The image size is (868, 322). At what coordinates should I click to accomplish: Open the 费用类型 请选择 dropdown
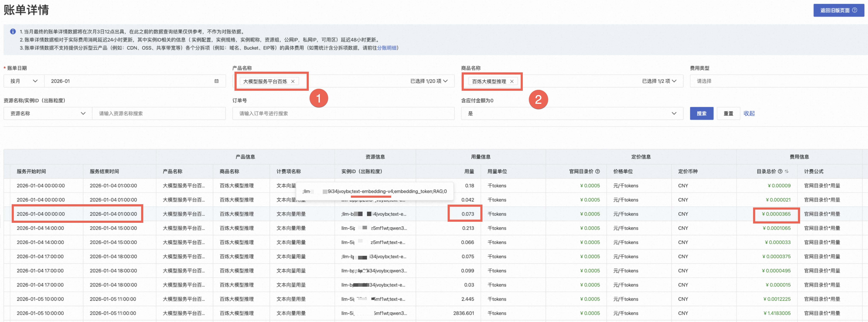point(775,81)
